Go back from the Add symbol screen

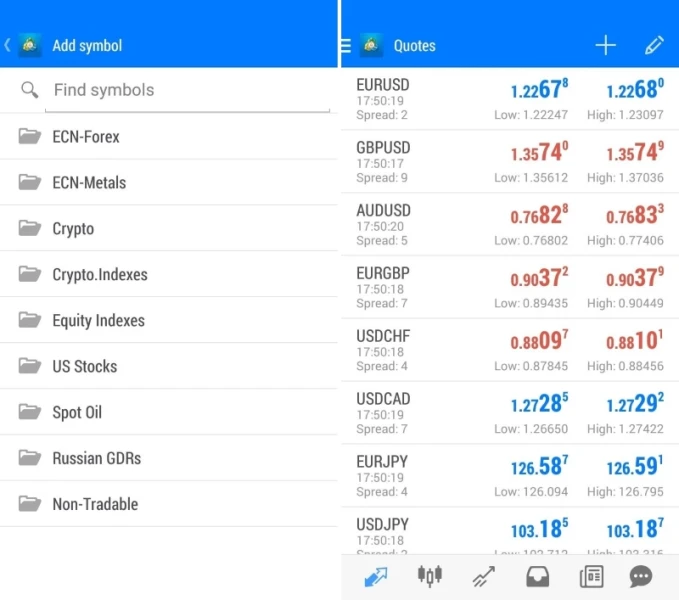click(8, 45)
